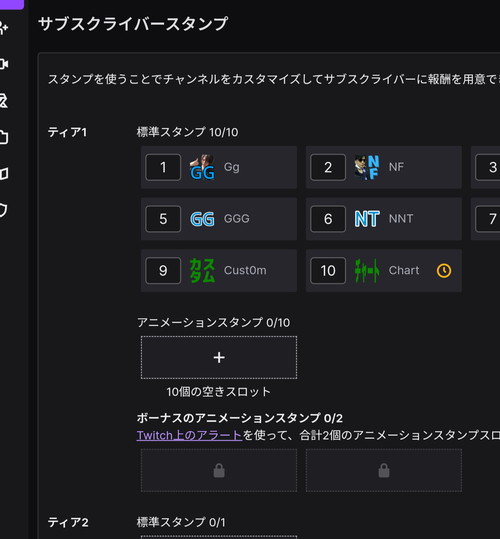Select the order number box 7

(x=488, y=219)
